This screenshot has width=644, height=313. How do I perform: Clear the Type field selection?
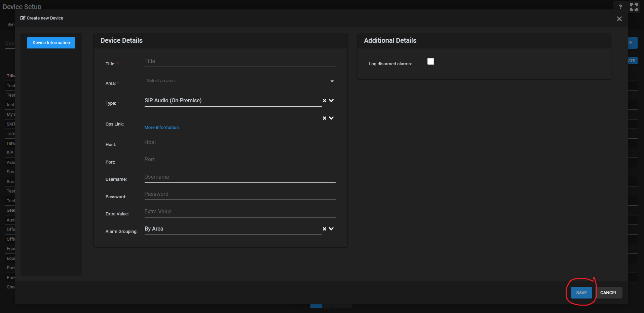pyautogui.click(x=325, y=101)
